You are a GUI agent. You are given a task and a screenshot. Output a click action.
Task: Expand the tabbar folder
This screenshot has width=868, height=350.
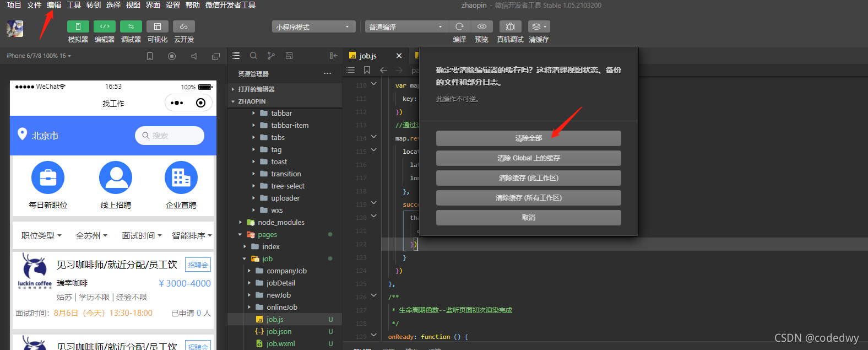point(285,113)
